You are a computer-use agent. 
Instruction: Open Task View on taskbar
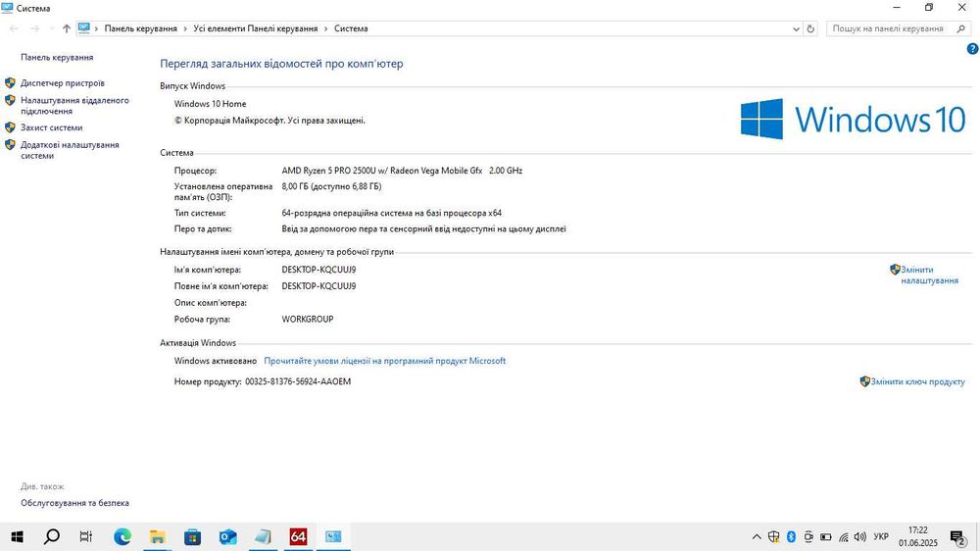point(86,536)
